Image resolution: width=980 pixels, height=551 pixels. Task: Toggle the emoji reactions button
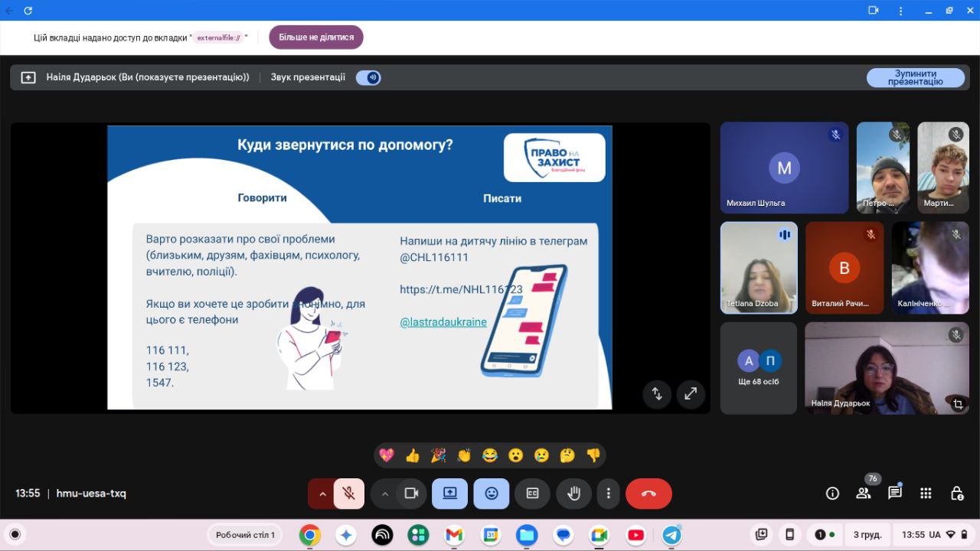click(492, 494)
